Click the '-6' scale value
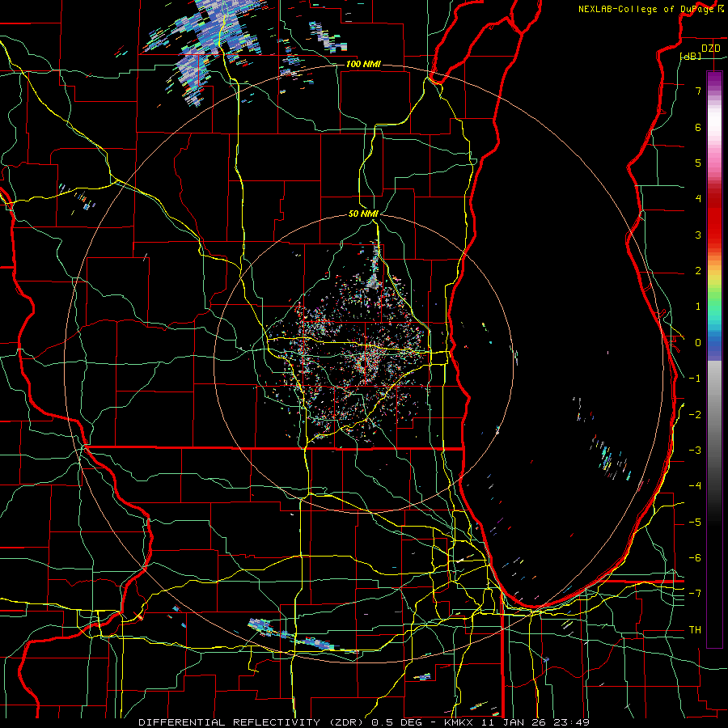 [695, 558]
